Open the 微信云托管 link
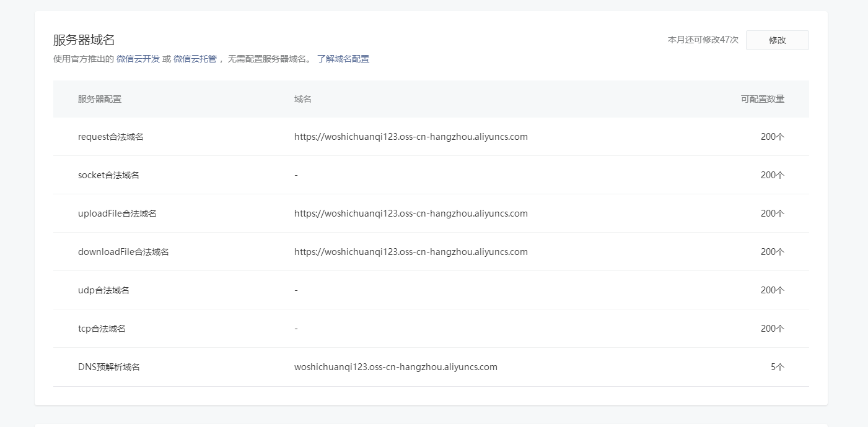This screenshot has height=427, width=868. coord(195,59)
